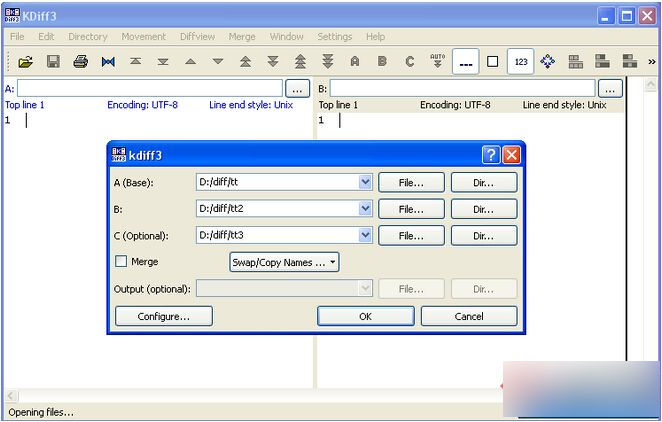Check the Merge checkbox
Screen dimensions: 662x422
tap(121, 262)
